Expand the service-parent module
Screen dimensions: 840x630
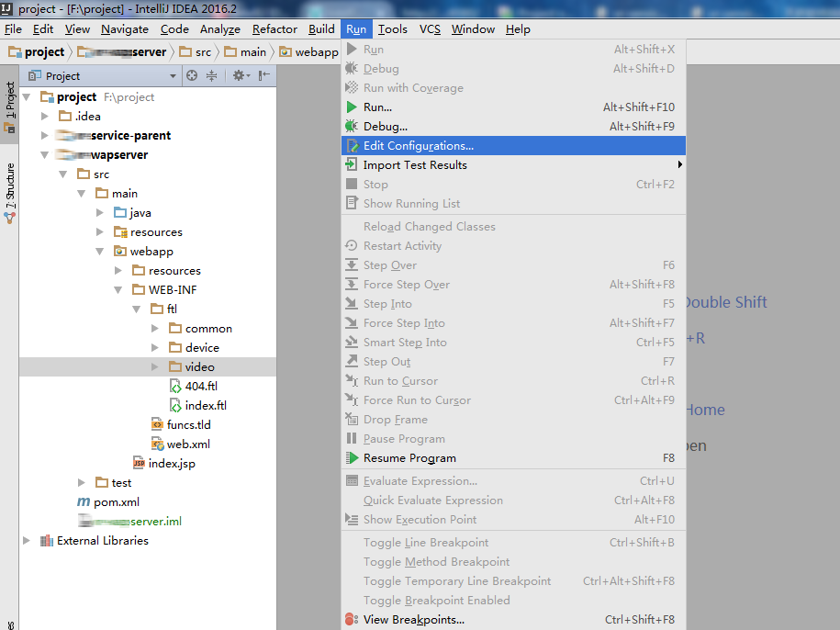click(x=45, y=136)
